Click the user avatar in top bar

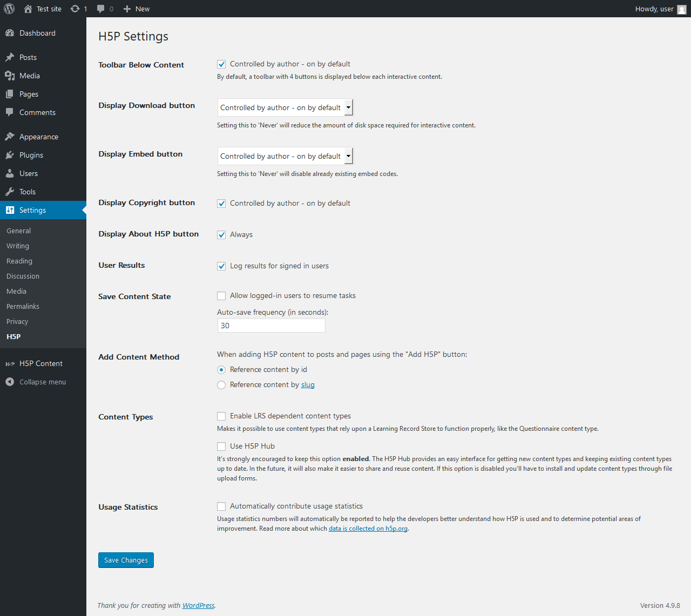coord(682,9)
